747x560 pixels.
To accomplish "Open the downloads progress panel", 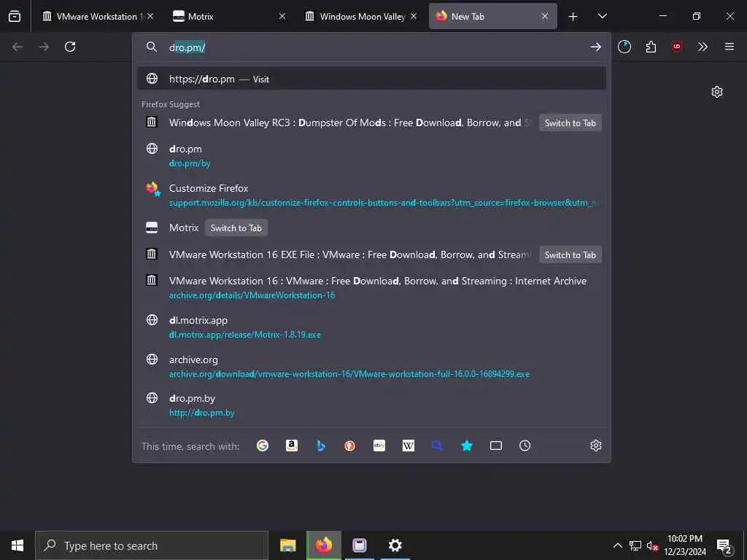I will [624, 47].
